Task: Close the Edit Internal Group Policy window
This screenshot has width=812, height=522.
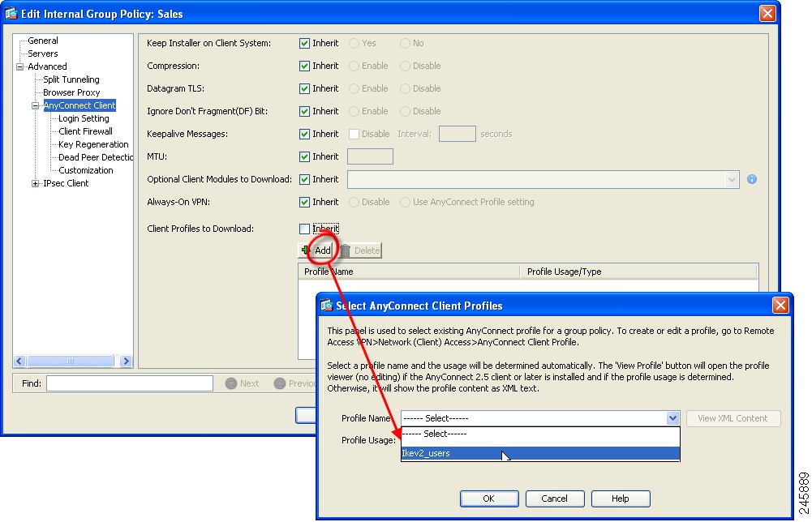Action: pyautogui.click(x=767, y=14)
